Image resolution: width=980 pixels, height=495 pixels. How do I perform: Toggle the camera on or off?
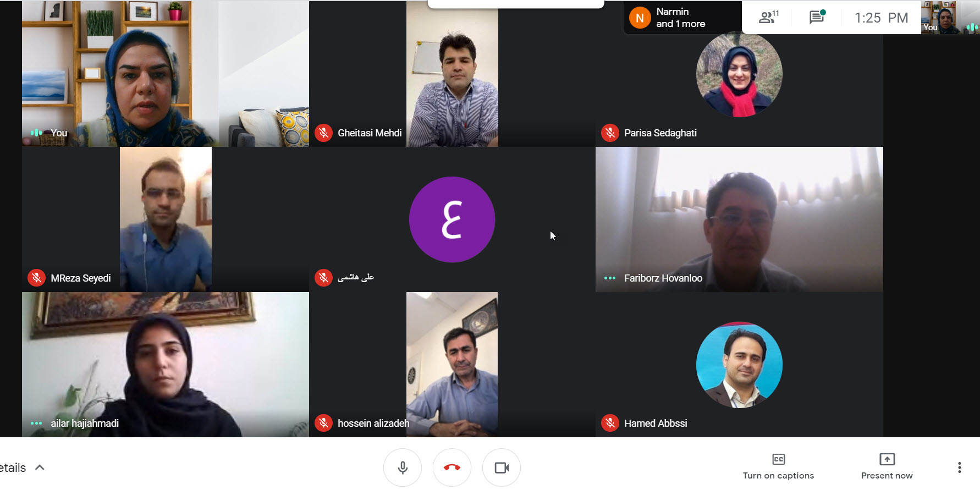[x=502, y=468]
